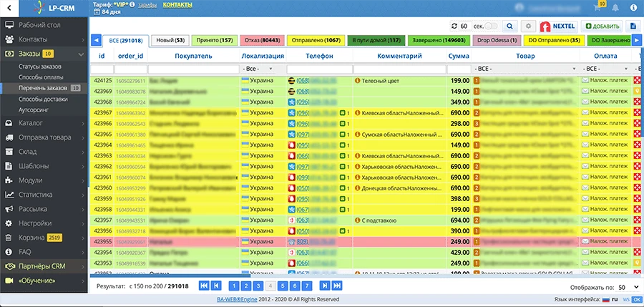644x307 pixels.
Task: Change the Отображать по rows-per-page dropdown
Action: 628,287
